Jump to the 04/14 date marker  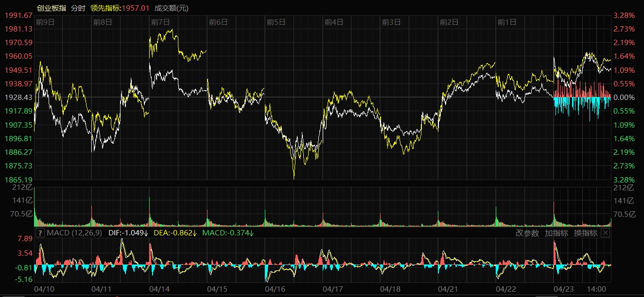pyautogui.click(x=160, y=289)
